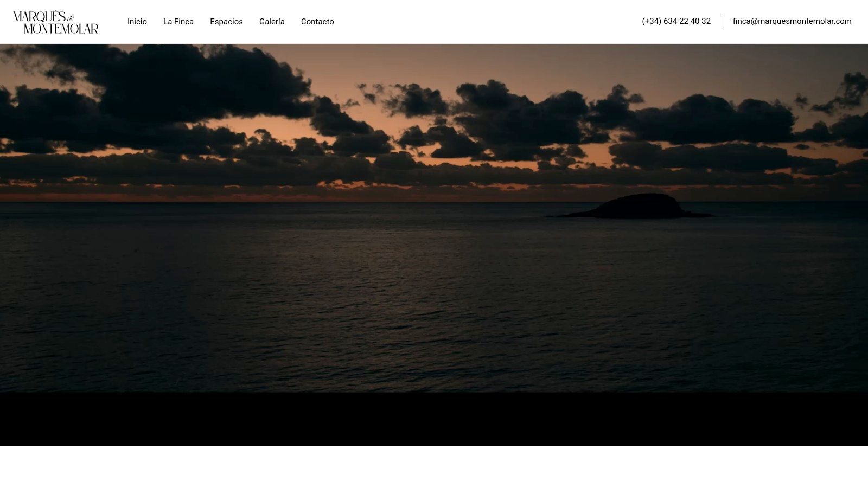868x488 pixels.
Task: Call the phone number (+34) 634 22 40 32
Action: point(676,21)
